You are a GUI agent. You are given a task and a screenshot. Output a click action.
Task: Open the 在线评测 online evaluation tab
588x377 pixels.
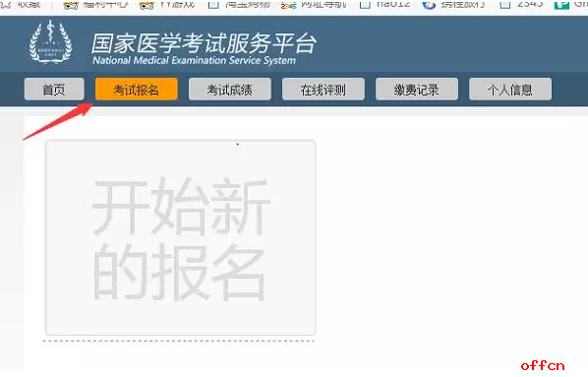pyautogui.click(x=323, y=90)
